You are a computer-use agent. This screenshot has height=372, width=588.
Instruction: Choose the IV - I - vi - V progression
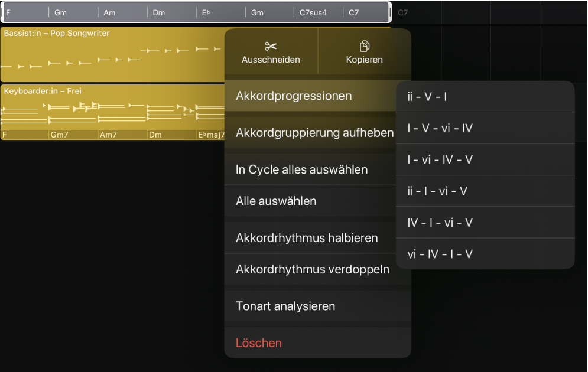point(440,223)
